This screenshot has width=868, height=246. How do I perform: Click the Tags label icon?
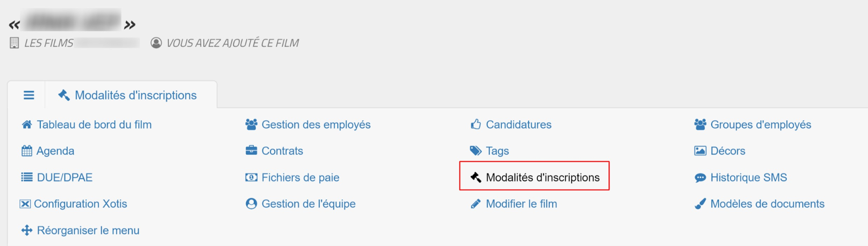(x=476, y=151)
